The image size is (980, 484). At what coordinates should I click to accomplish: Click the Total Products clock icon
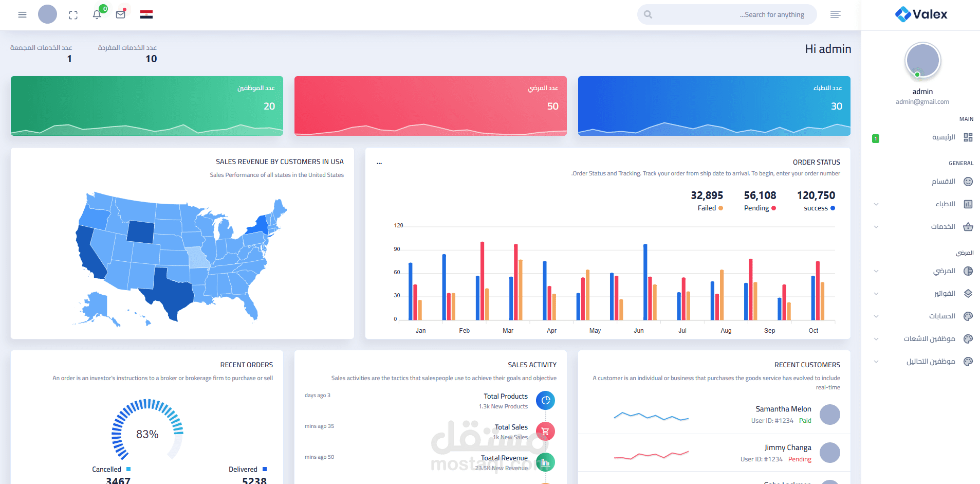(x=545, y=401)
